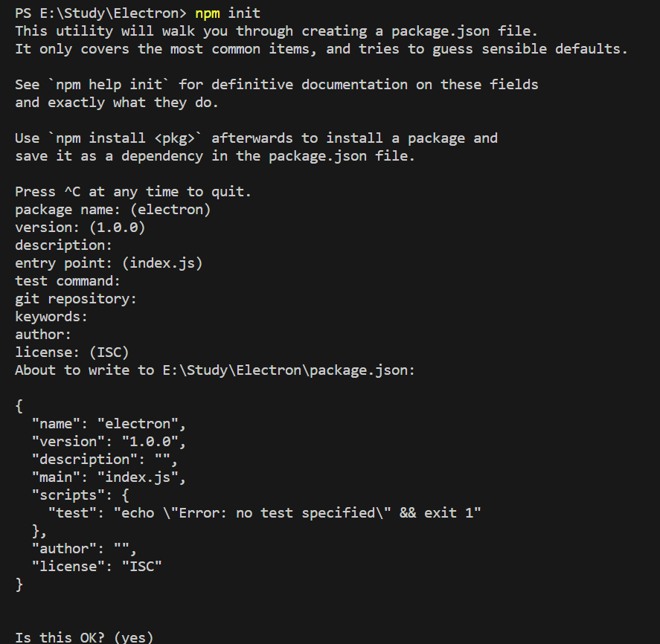
Task: Click the "npm init" command text
Action: [x=228, y=13]
